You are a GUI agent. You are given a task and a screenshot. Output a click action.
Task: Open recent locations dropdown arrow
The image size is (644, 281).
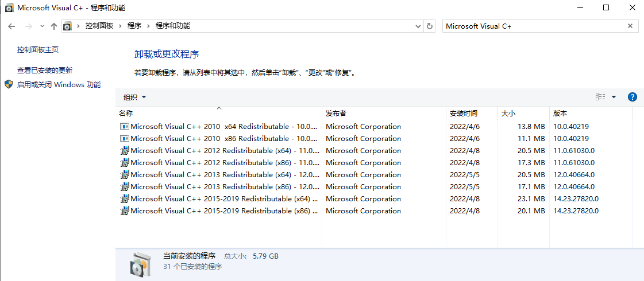click(42, 26)
